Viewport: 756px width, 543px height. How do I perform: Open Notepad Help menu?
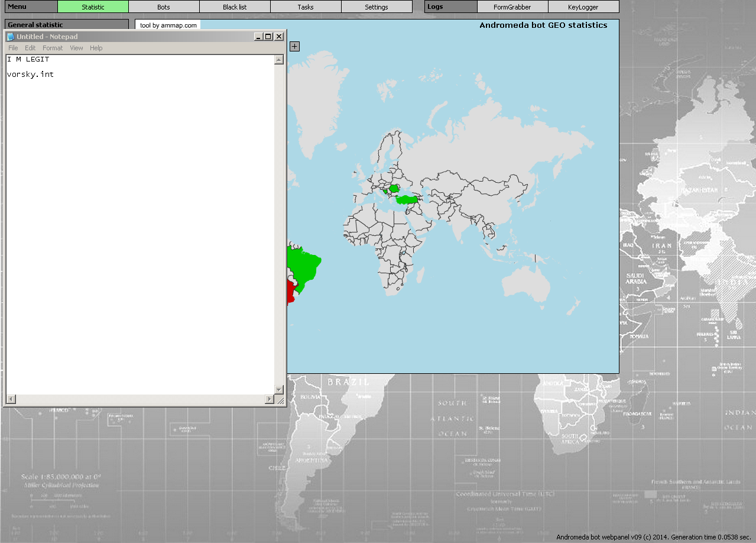click(x=96, y=48)
